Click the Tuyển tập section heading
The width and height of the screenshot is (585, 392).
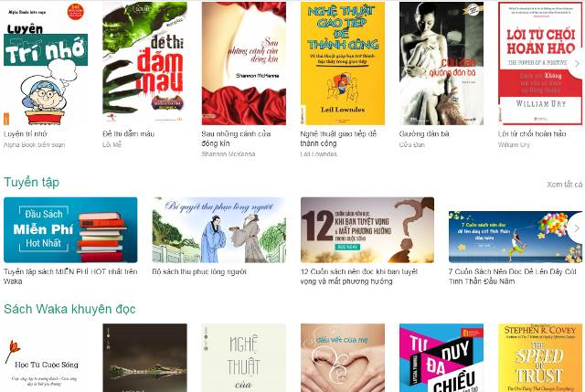[32, 183]
